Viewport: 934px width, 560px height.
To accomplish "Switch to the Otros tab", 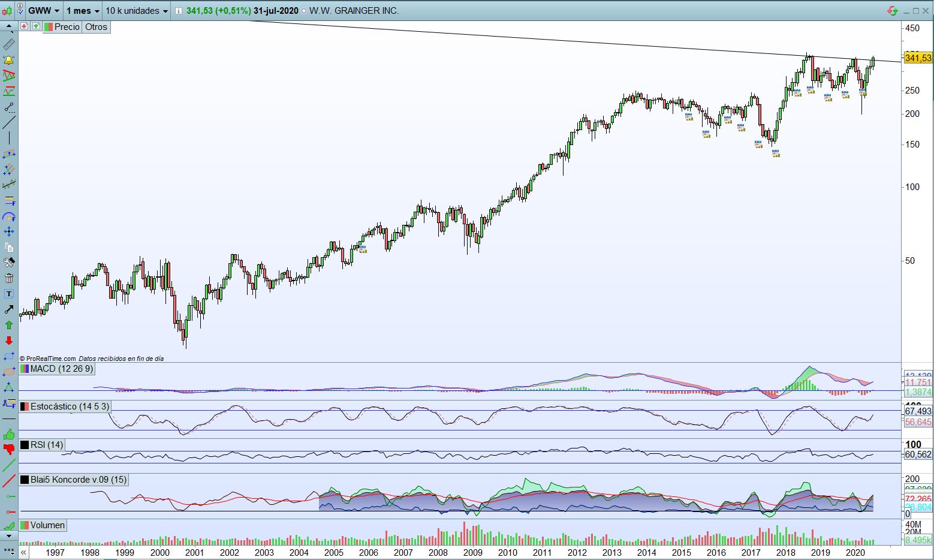I will (x=96, y=26).
